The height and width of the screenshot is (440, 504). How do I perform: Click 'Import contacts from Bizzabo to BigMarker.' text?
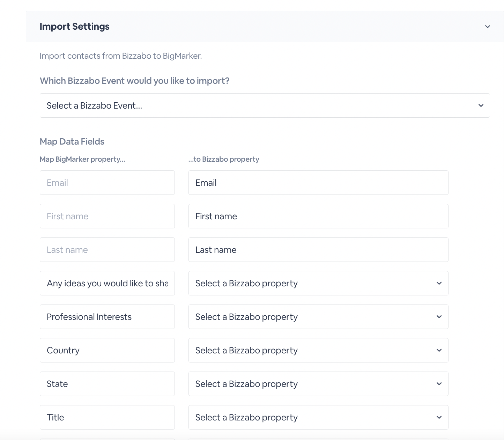tap(121, 56)
